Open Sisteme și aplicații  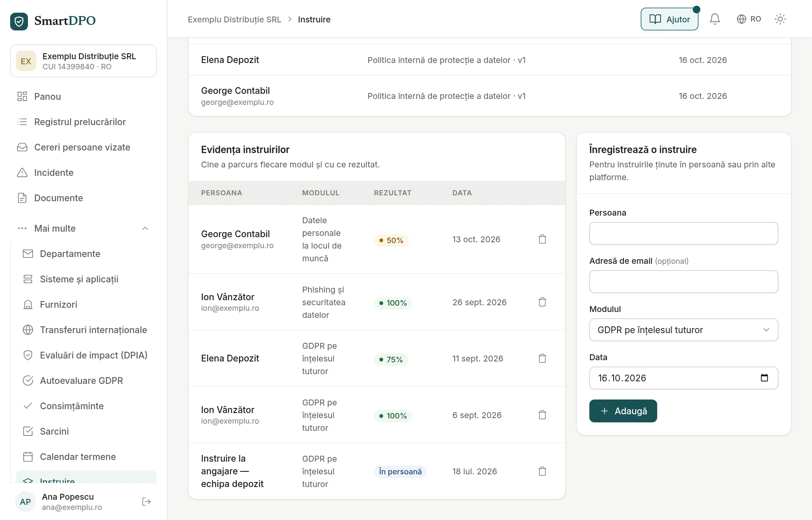(x=86, y=279)
